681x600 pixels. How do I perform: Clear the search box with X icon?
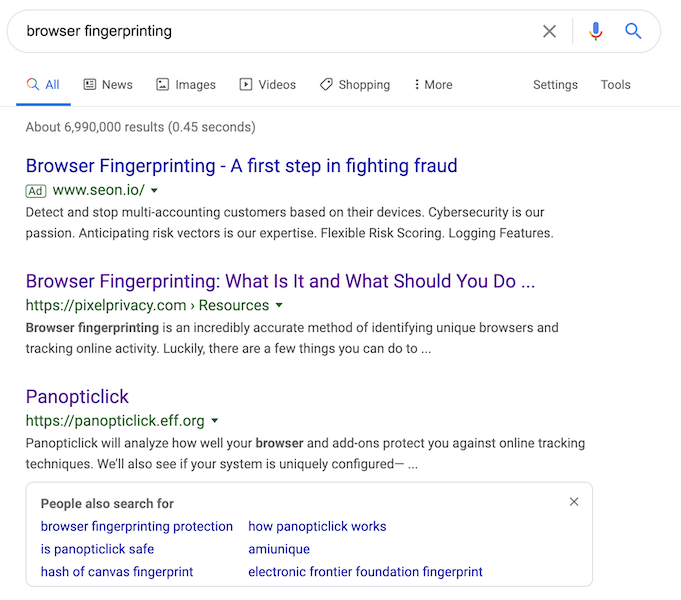coord(549,31)
